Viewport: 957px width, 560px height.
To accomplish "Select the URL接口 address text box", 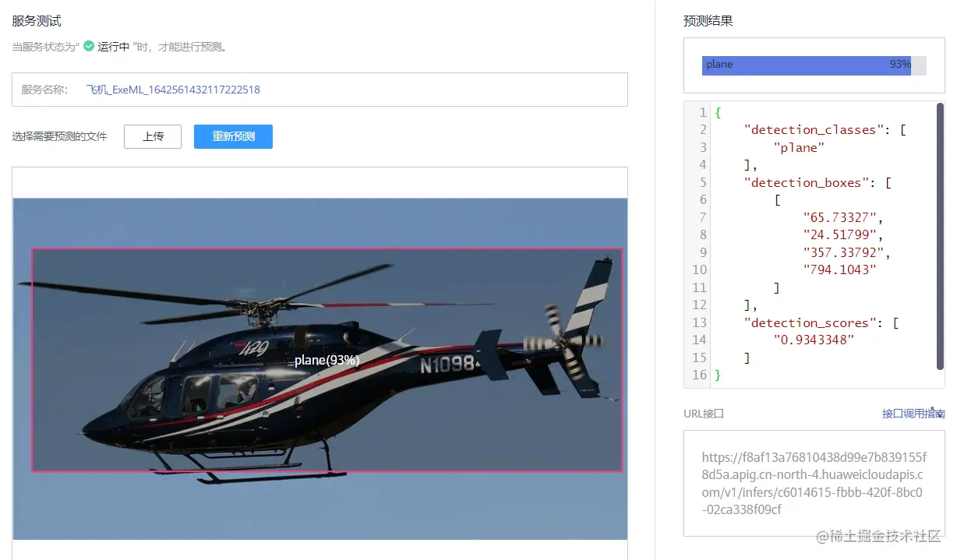I will (814, 483).
